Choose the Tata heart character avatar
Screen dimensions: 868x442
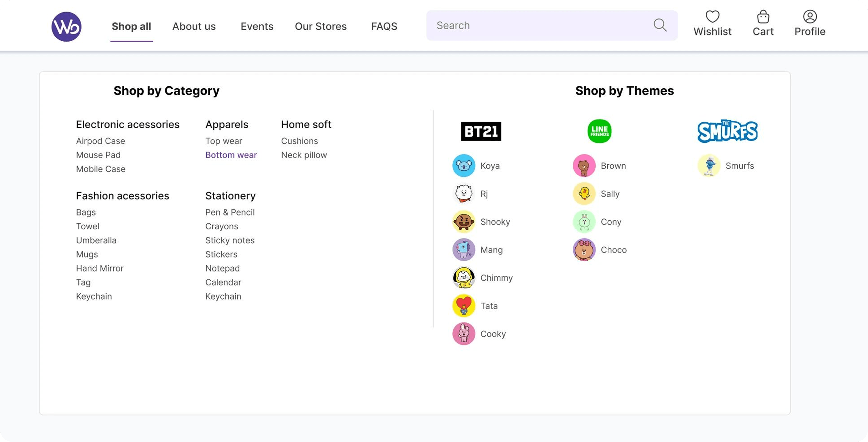(x=464, y=306)
